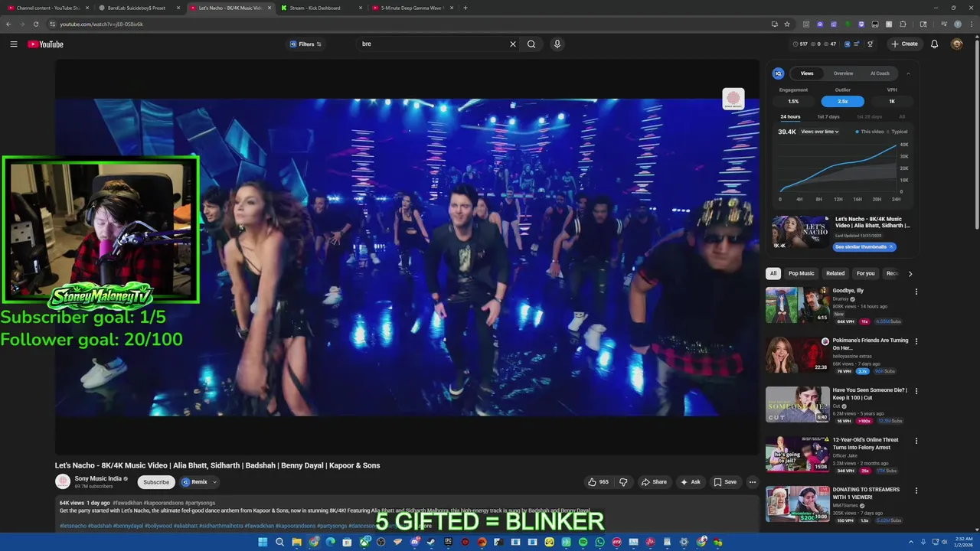Viewport: 980px width, 551px height.
Task: Open DONATING TO STREAMERS video thumbnail
Action: (x=797, y=504)
